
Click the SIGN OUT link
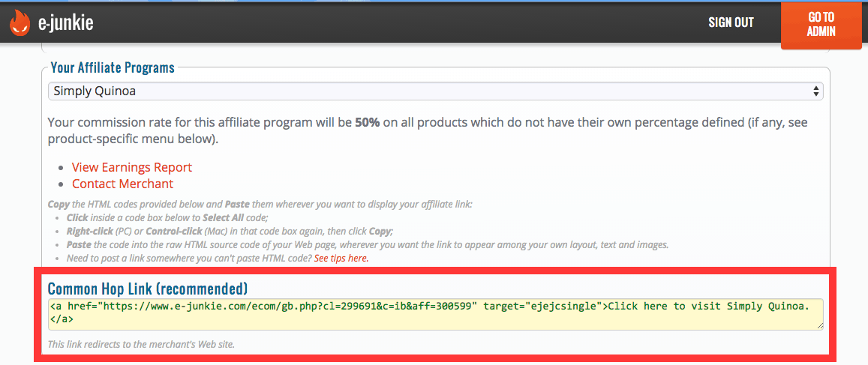pyautogui.click(x=731, y=22)
